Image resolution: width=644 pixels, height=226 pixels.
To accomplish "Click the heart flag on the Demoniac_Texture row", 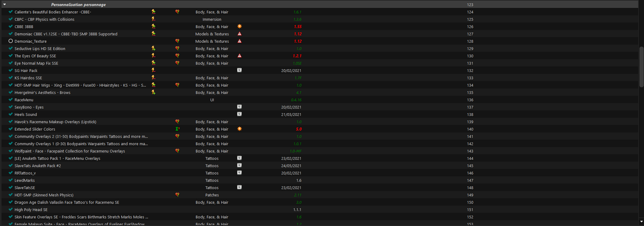I will click(177, 41).
